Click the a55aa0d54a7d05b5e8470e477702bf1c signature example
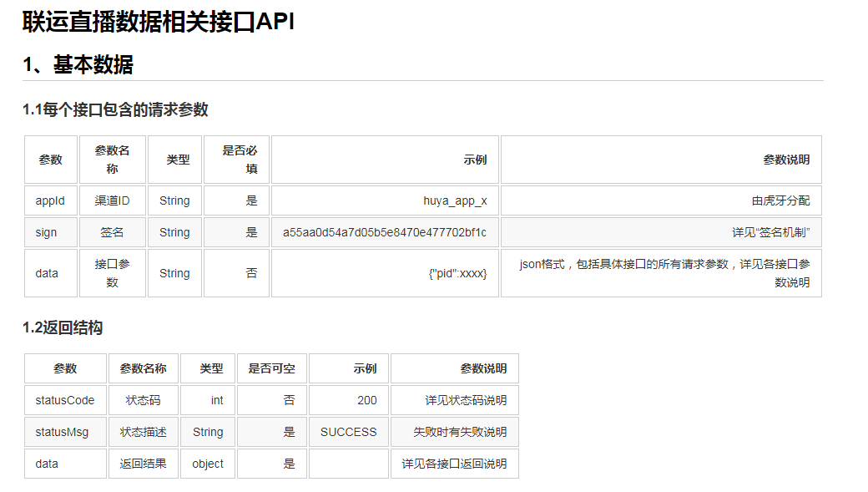 [386, 232]
